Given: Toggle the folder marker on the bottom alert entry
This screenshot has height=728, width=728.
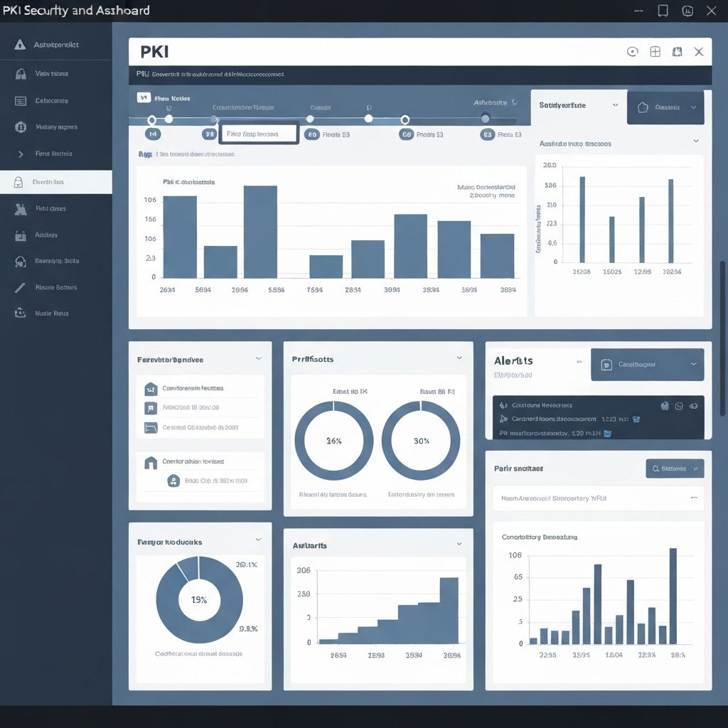Looking at the screenshot, I should coord(606,433).
